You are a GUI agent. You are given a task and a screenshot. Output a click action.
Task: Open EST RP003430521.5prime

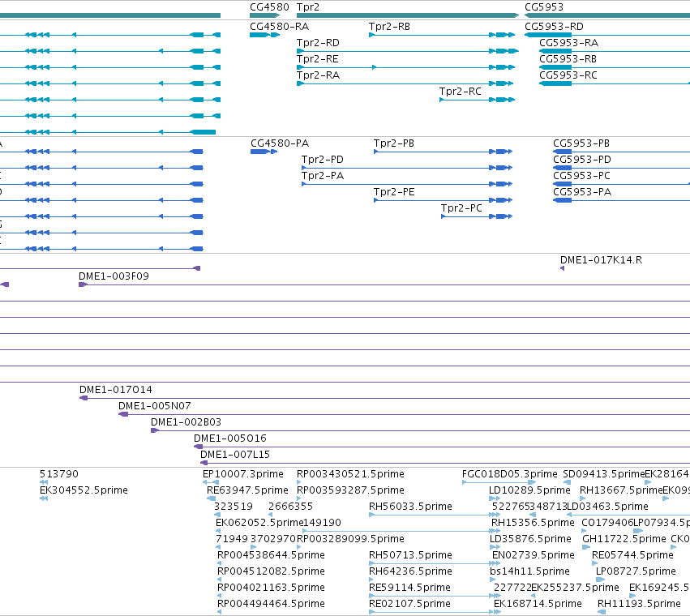coord(350,474)
